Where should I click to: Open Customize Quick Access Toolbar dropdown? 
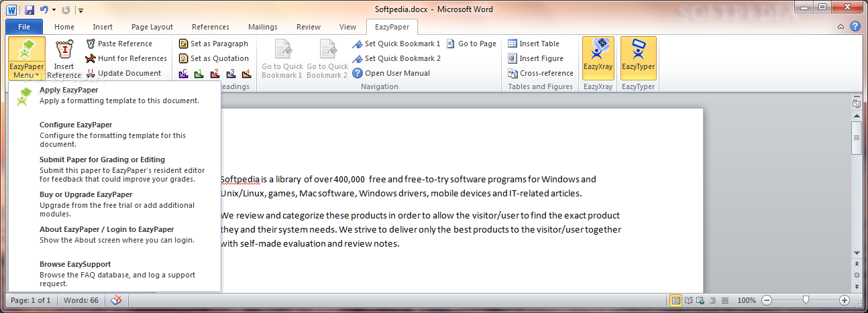(80, 10)
